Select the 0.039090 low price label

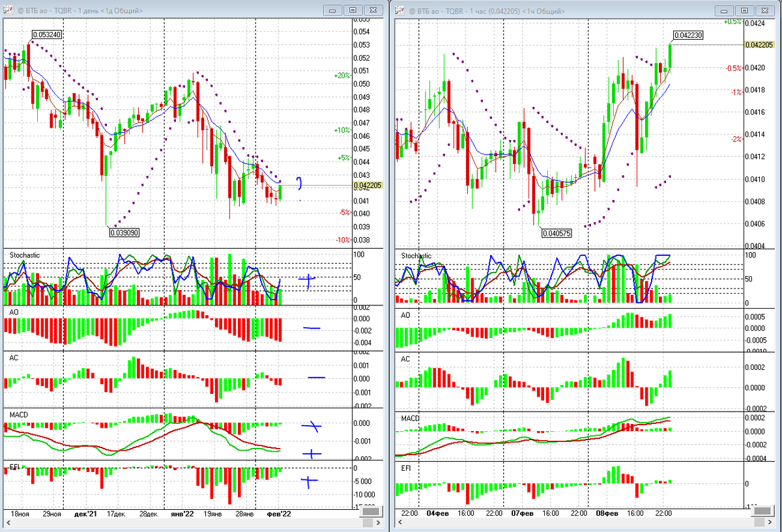coord(124,232)
